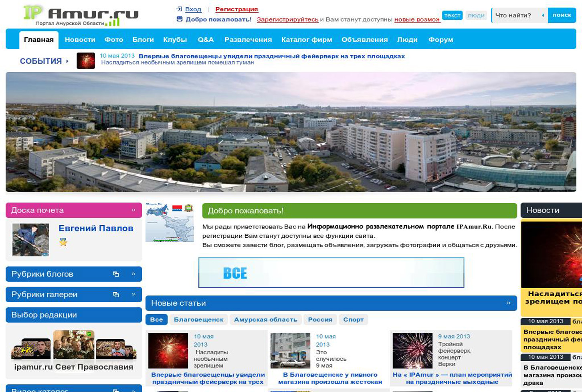Screen dimensions: 582x392
Task: Go to the Форум menu item
Action: click(x=441, y=40)
